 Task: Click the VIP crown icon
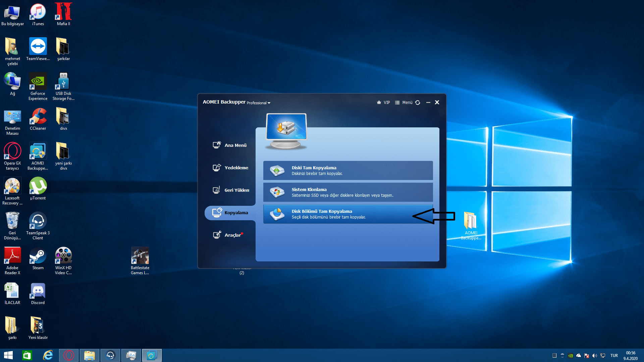[x=379, y=103]
